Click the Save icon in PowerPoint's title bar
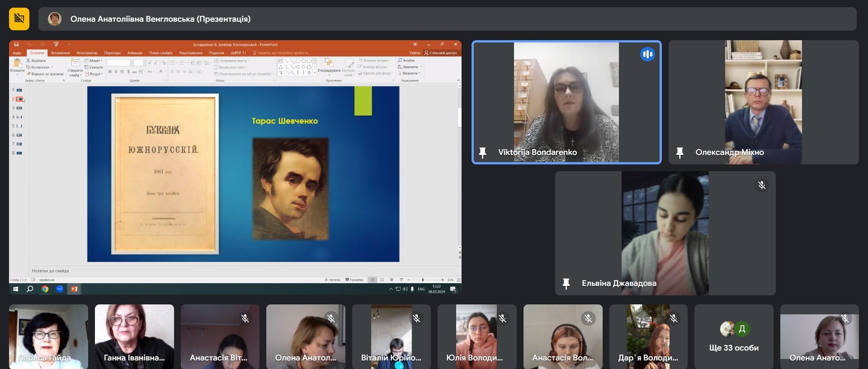Image resolution: width=868 pixels, height=369 pixels. click(16, 44)
